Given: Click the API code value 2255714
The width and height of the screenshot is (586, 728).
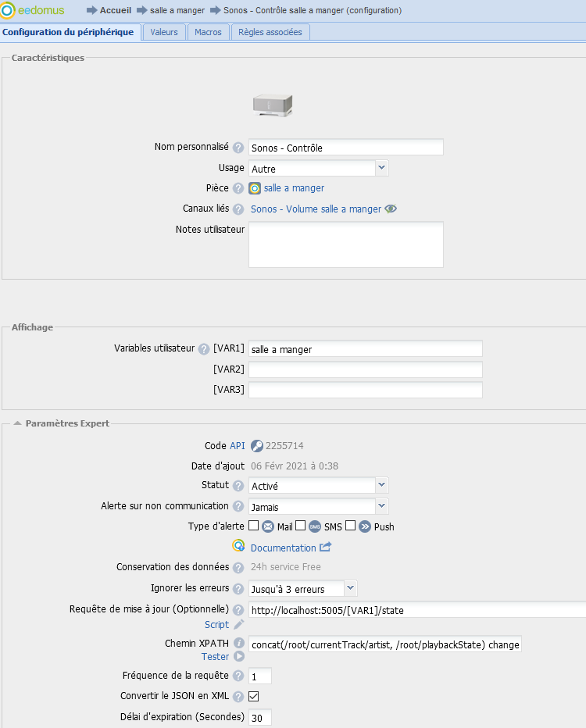Looking at the screenshot, I should (284, 446).
